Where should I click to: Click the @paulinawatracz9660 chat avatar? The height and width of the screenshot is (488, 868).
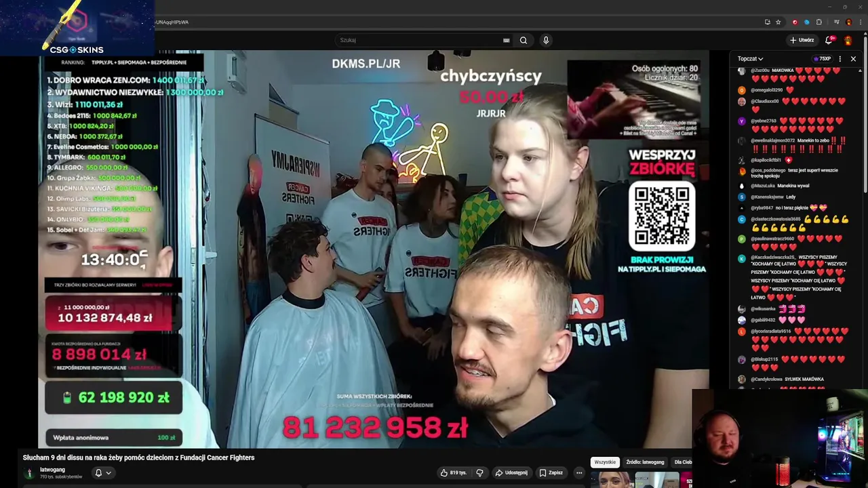(x=742, y=239)
